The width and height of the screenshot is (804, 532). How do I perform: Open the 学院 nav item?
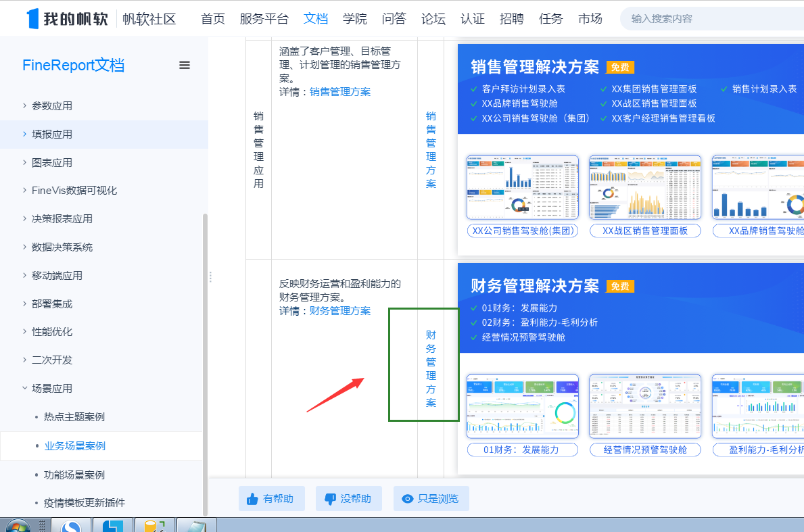click(x=355, y=19)
